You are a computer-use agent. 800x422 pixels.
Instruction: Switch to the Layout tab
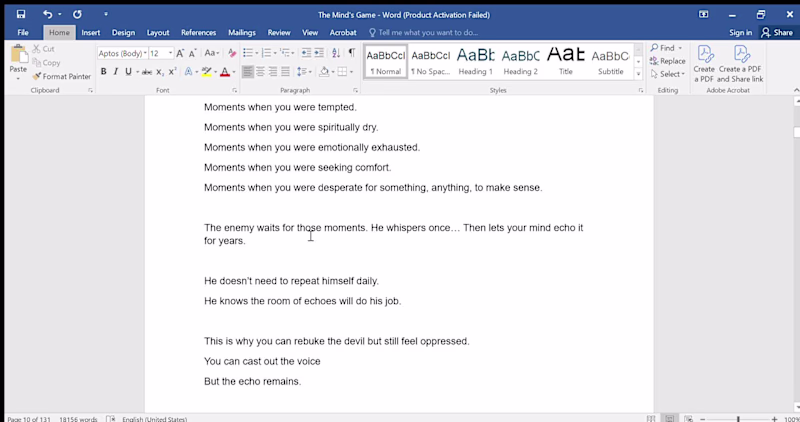(x=158, y=32)
